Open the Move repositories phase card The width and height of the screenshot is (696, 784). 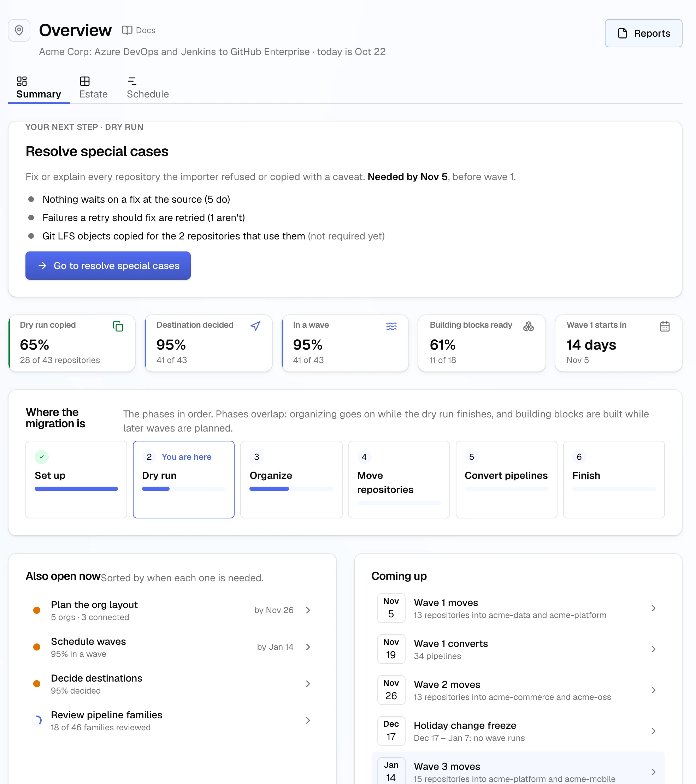[x=399, y=480]
